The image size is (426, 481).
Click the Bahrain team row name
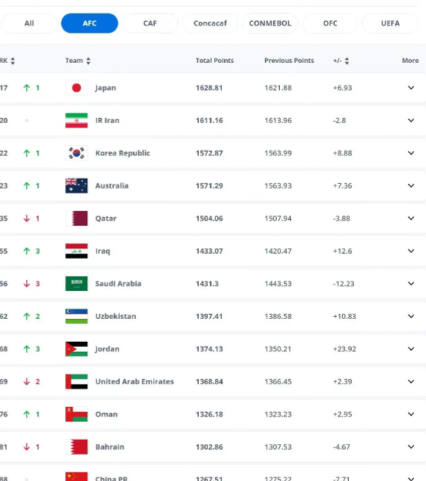click(110, 447)
